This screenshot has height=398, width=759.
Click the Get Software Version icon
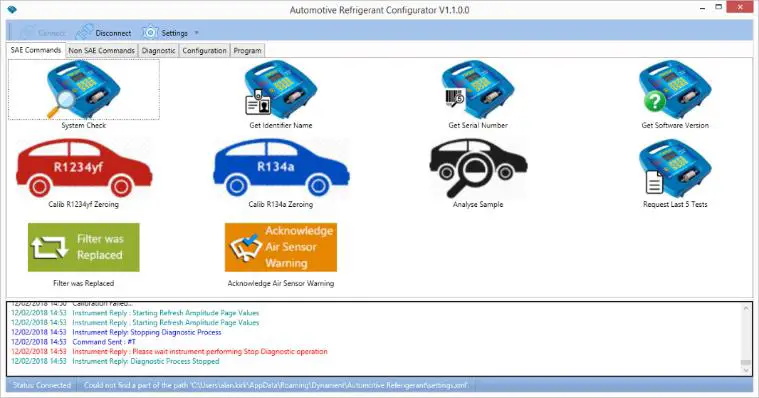point(676,90)
